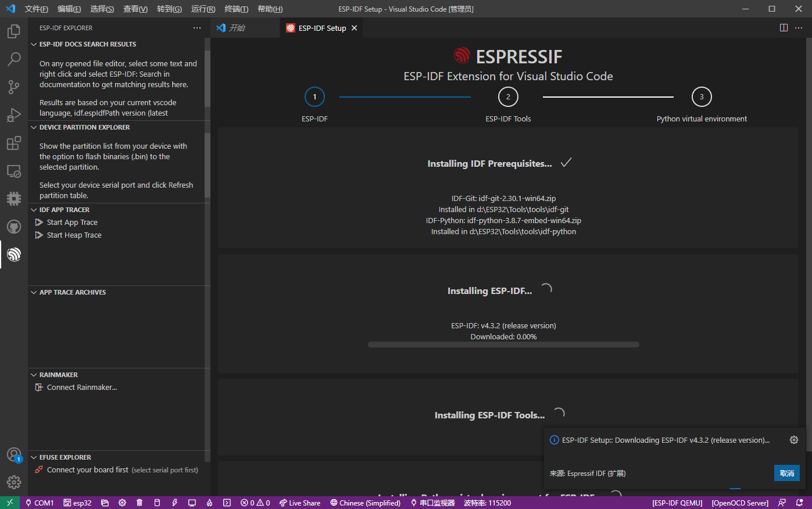812x509 pixels.
Task: Select the Espressif ESP-IDF Explorer icon
Action: click(14, 254)
